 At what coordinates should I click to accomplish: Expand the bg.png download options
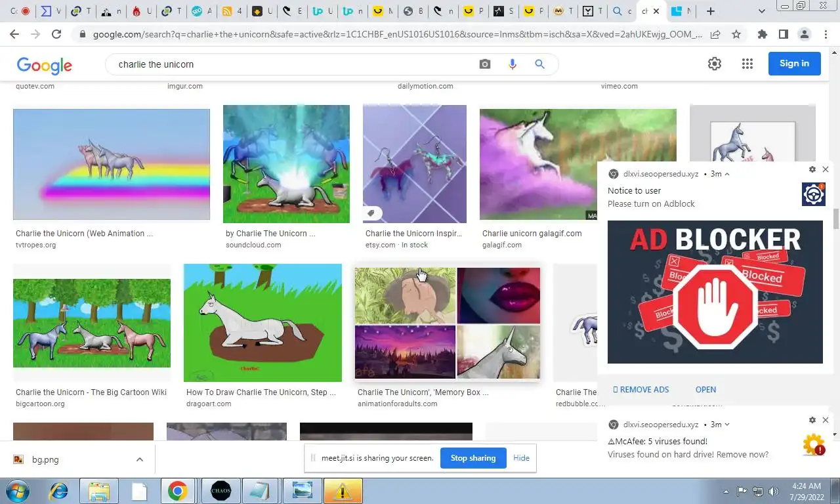tap(140, 459)
